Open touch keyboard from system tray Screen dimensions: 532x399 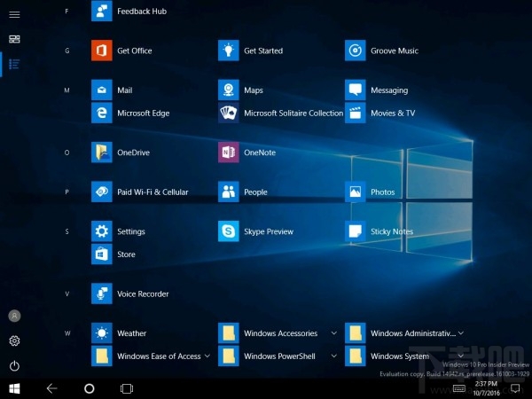click(459, 388)
